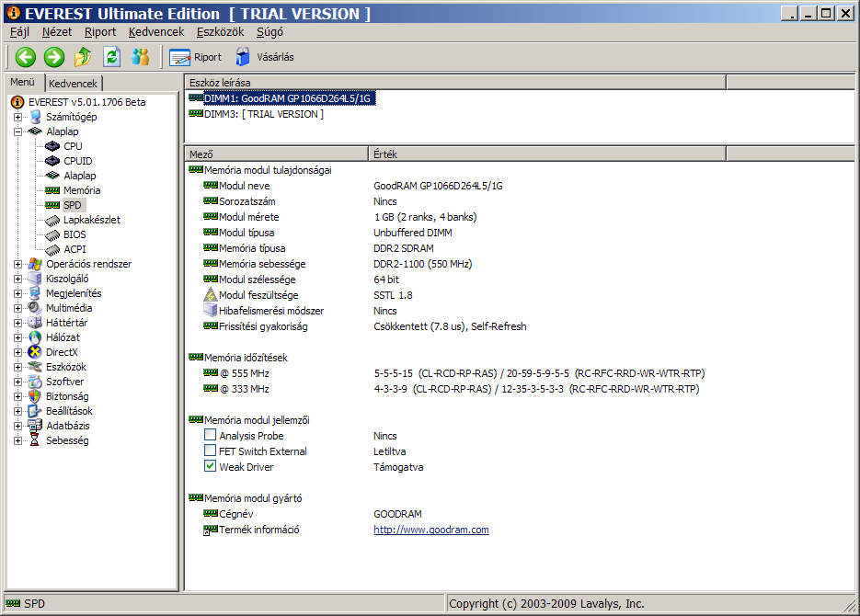
Task: Expand the Megjelenítés tree node
Action: coord(18,294)
